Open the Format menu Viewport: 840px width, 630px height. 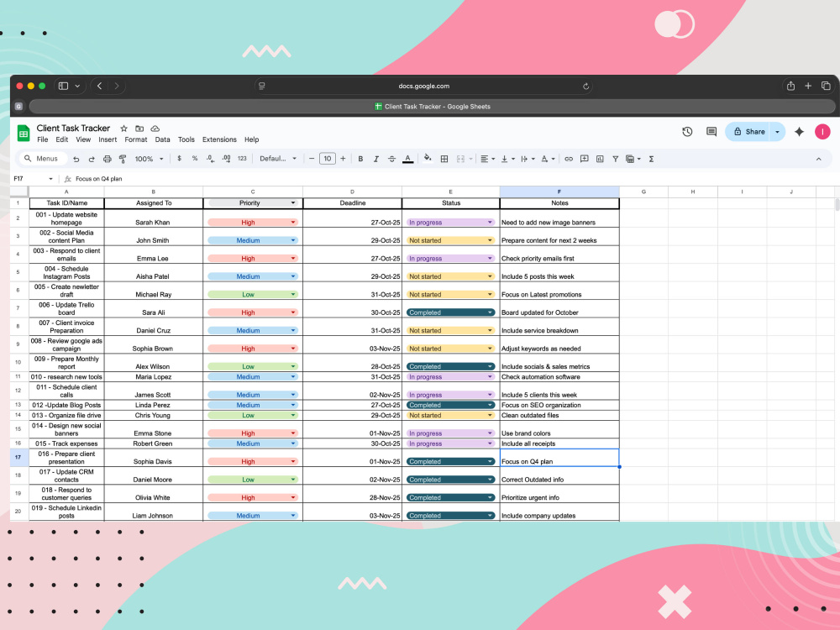(135, 139)
